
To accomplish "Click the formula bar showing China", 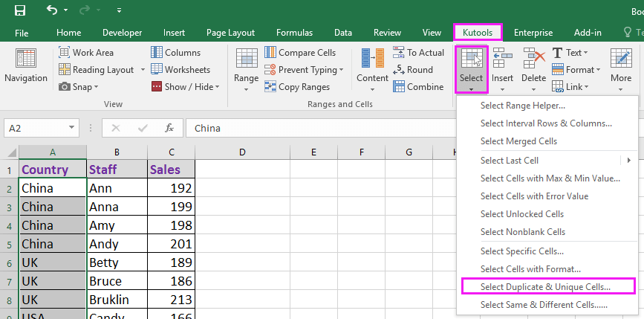I will (x=320, y=128).
